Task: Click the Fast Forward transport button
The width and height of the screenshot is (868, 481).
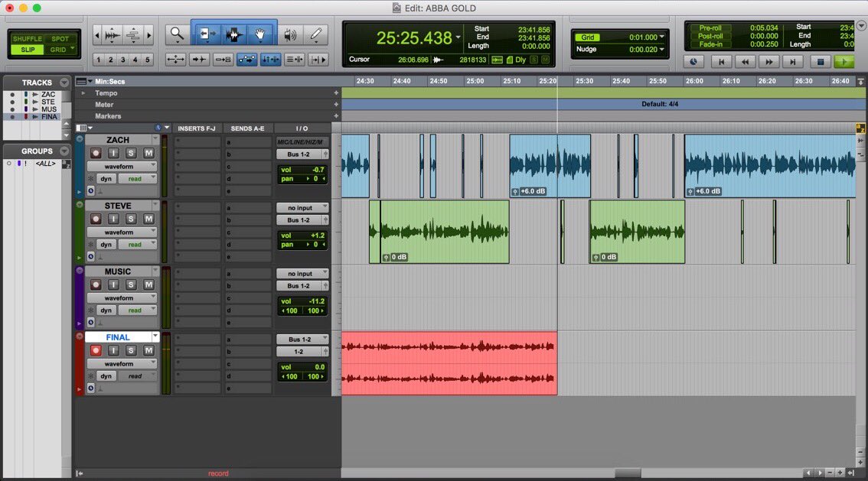Action: click(x=769, y=62)
